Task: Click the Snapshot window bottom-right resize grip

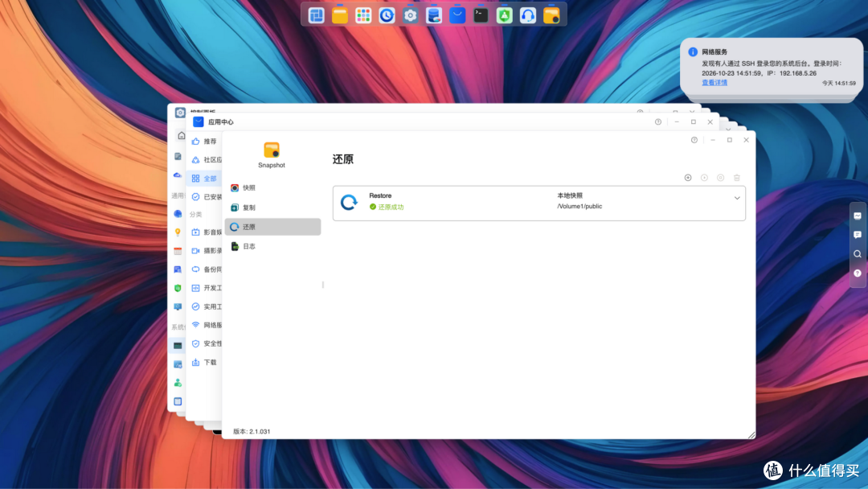Action: tap(751, 435)
